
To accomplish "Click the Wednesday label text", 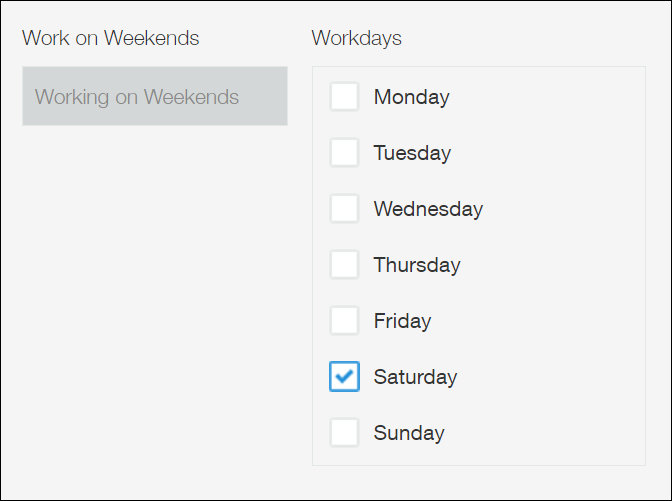I will coord(428,209).
